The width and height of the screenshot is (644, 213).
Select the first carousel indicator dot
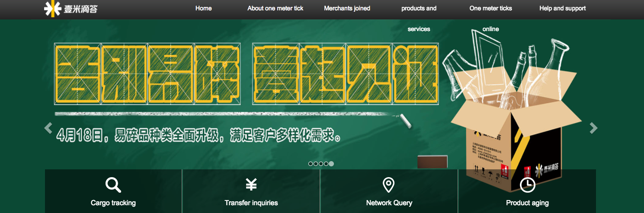click(311, 164)
